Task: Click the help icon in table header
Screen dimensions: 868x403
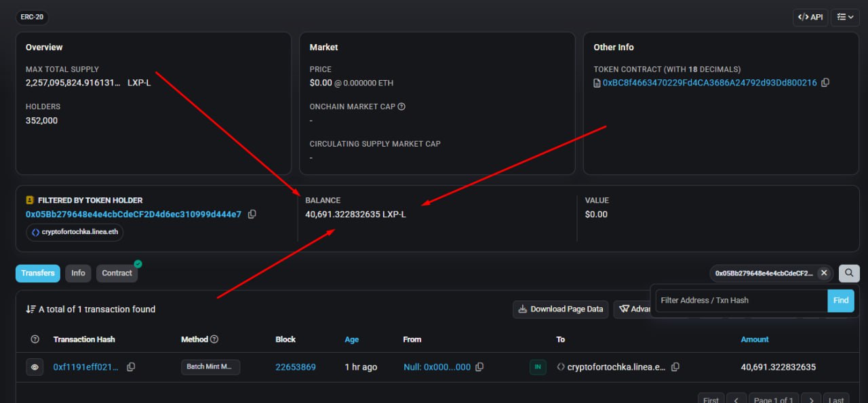Action: point(35,339)
